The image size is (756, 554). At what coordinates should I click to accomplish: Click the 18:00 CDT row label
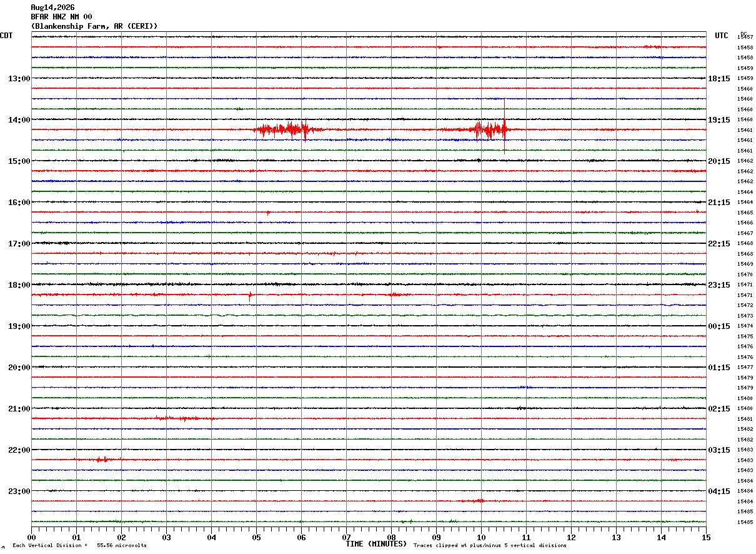click(x=19, y=285)
